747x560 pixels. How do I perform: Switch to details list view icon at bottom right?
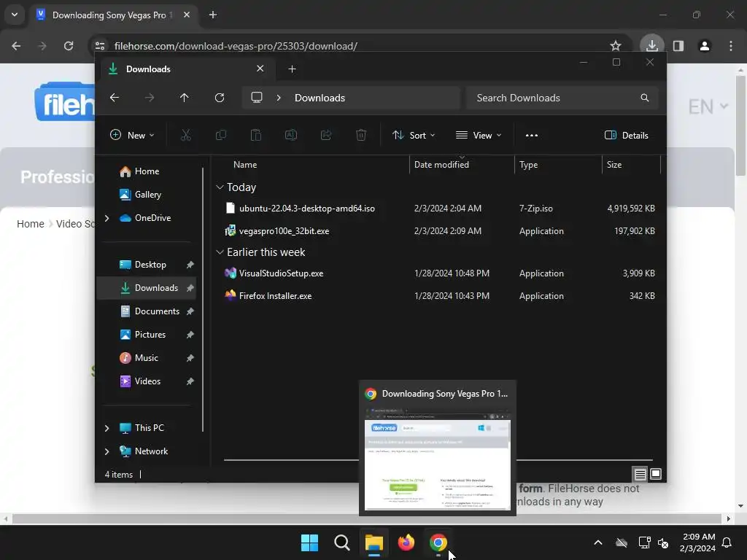pyautogui.click(x=640, y=474)
